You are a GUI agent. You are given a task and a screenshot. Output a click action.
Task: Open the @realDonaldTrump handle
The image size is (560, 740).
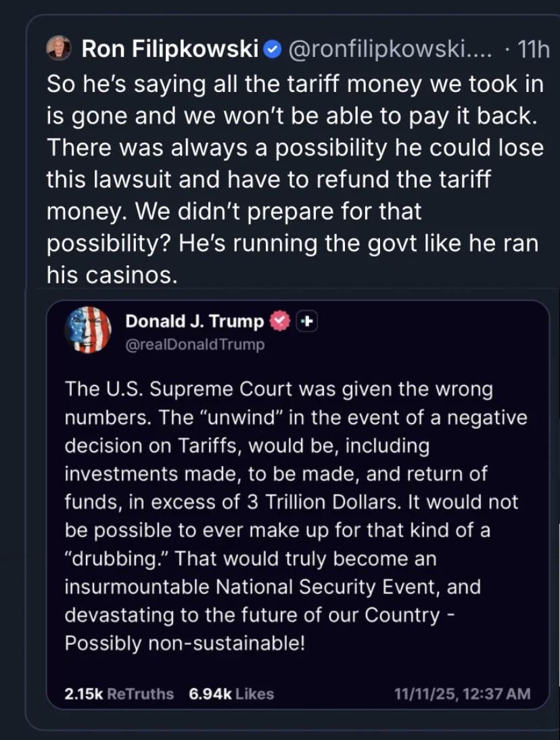tap(195, 344)
